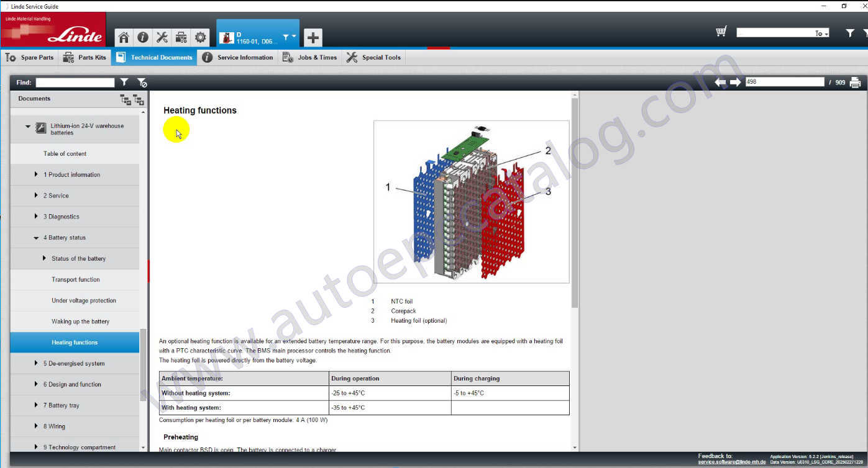Expand the 5 De-energised system node
This screenshot has width=868, height=468.
[x=37, y=364]
